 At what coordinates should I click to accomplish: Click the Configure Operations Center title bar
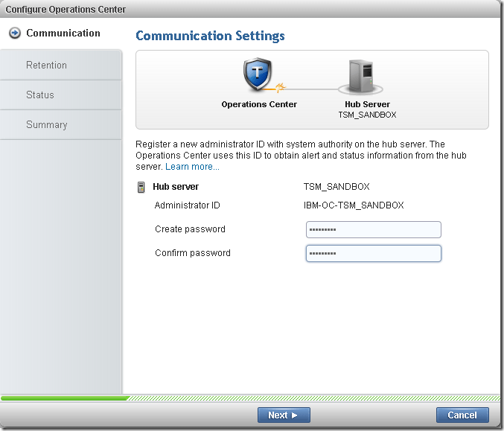tap(66, 10)
